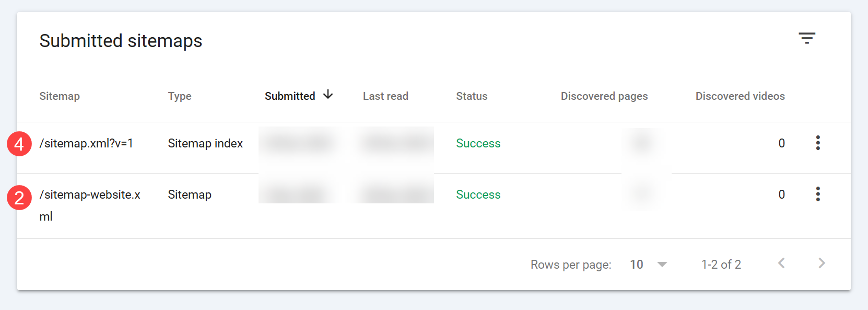This screenshot has width=868, height=310.
Task: Click the rows per page value 10
Action: click(636, 265)
